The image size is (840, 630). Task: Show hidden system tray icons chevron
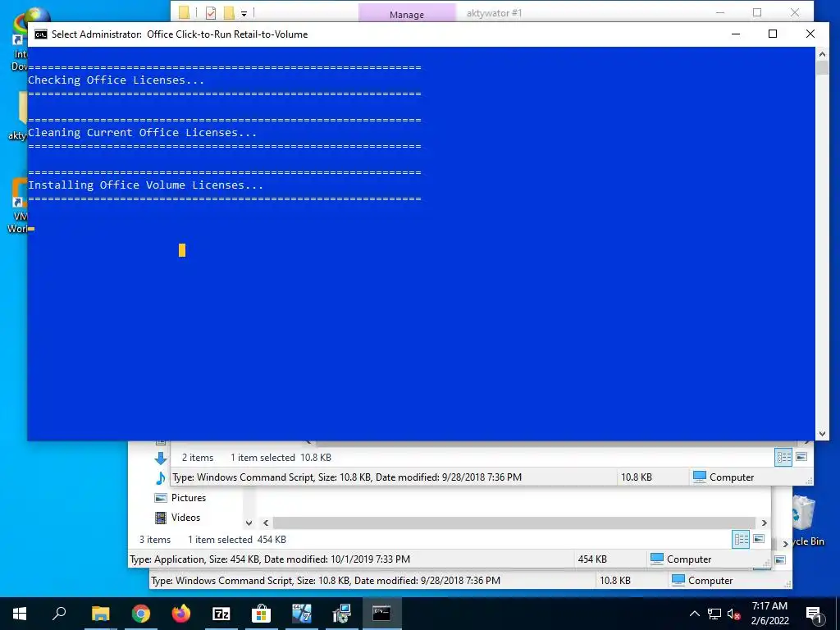[694, 614]
